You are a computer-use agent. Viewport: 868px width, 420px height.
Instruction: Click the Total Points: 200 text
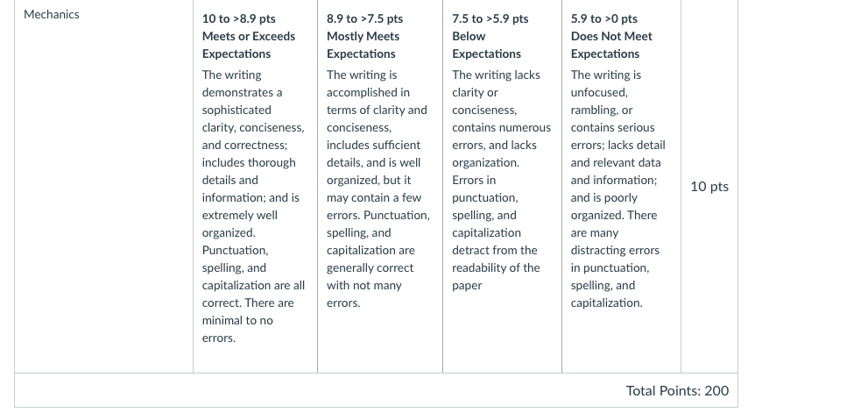[677, 391]
